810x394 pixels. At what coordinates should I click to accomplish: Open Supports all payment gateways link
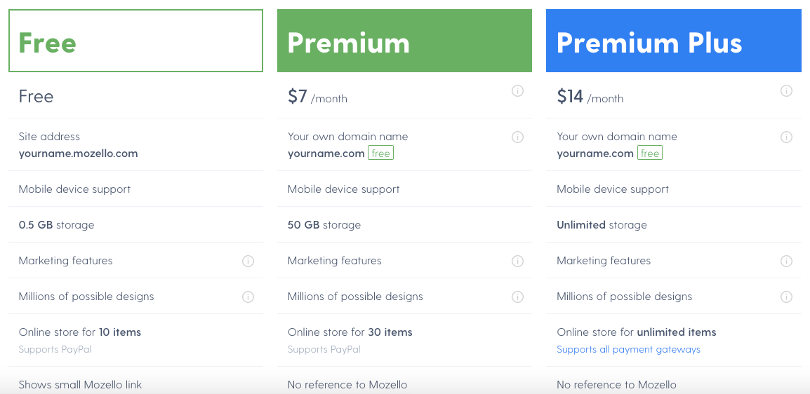point(628,350)
